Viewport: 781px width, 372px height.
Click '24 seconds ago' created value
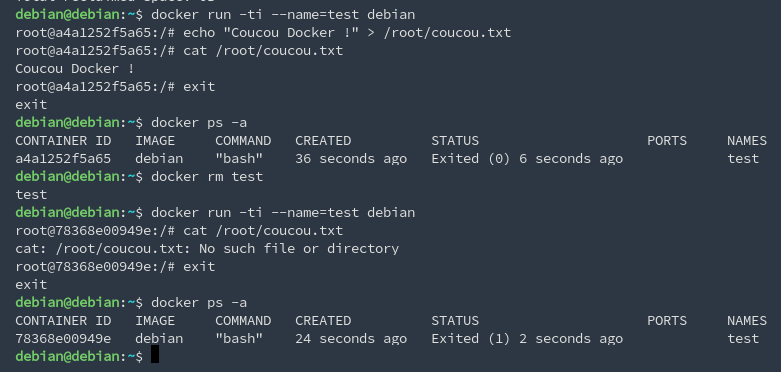click(351, 339)
